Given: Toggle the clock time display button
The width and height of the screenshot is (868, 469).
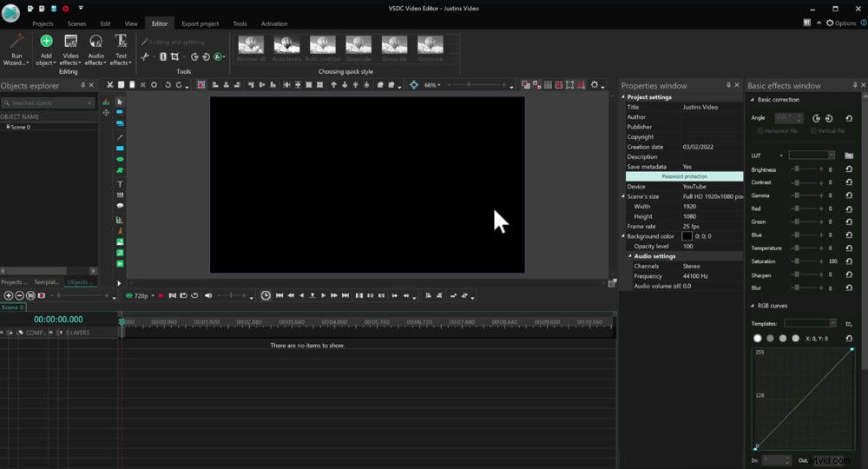Looking at the screenshot, I should click(266, 295).
